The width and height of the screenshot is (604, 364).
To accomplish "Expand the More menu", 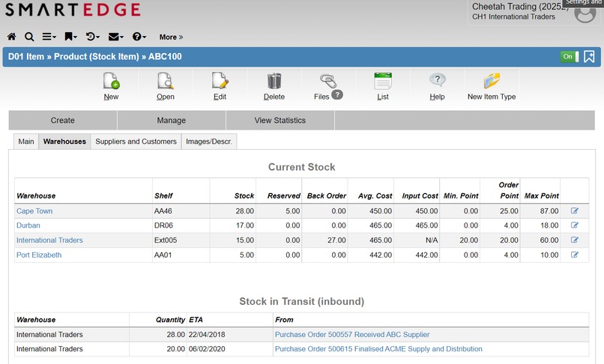I will [x=171, y=37].
